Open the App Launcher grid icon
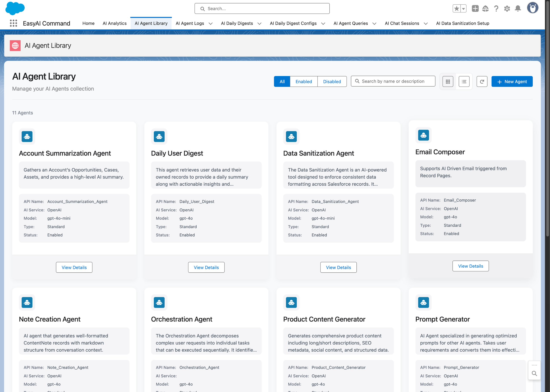This screenshot has height=392, width=550. click(x=14, y=23)
